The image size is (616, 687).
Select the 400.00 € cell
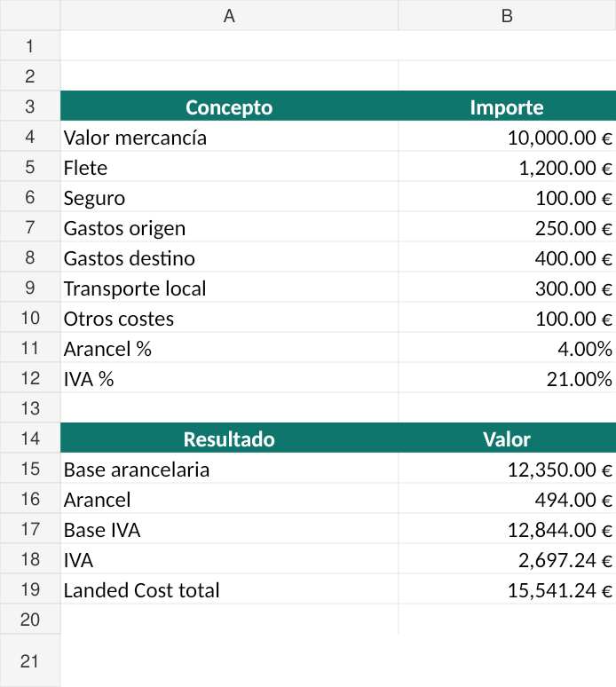click(x=507, y=257)
